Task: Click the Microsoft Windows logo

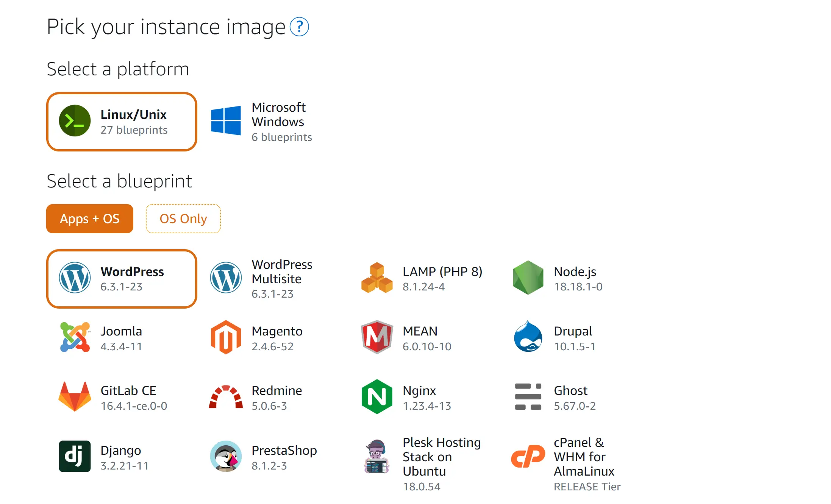Action: (x=226, y=120)
